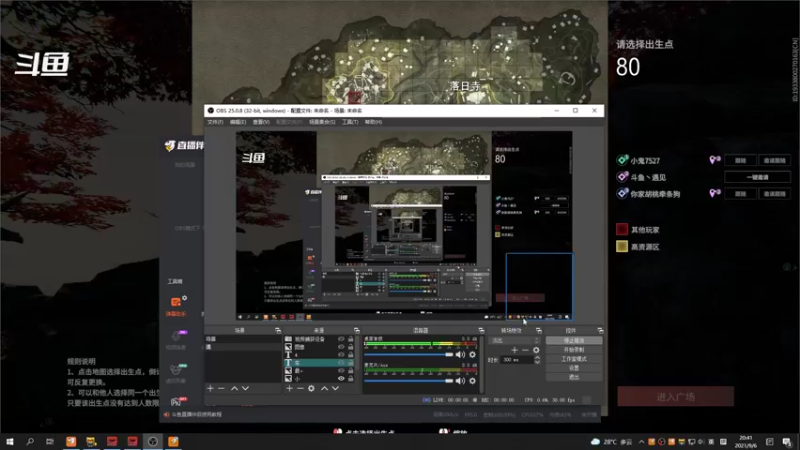Screen dimensions: 800x450
Task: Open Windows Start menu
Action: [10, 441]
